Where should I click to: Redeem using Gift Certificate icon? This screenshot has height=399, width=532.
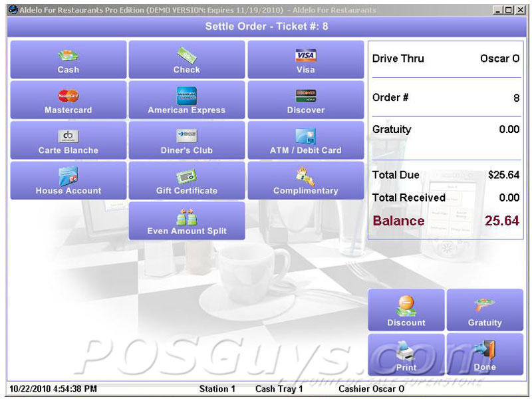tap(187, 177)
